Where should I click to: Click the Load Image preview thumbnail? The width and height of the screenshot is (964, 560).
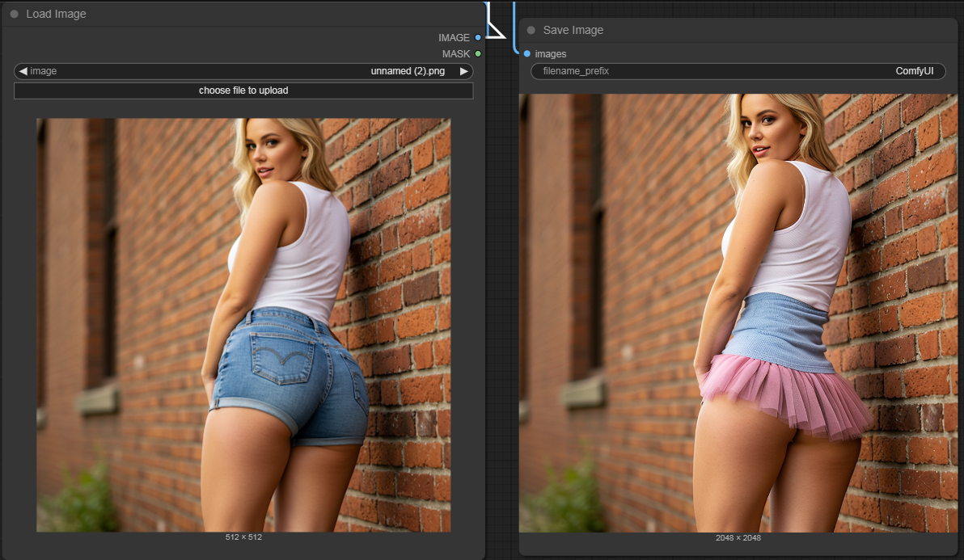coord(243,325)
